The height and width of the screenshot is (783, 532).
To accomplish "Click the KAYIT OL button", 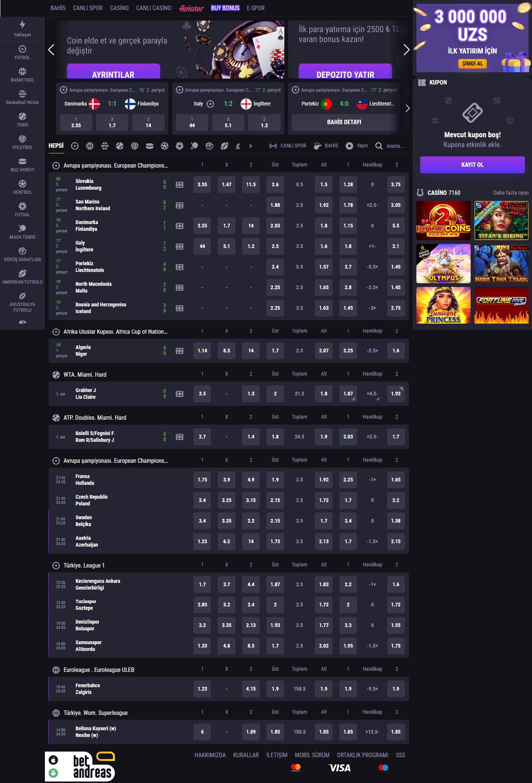I will click(472, 165).
